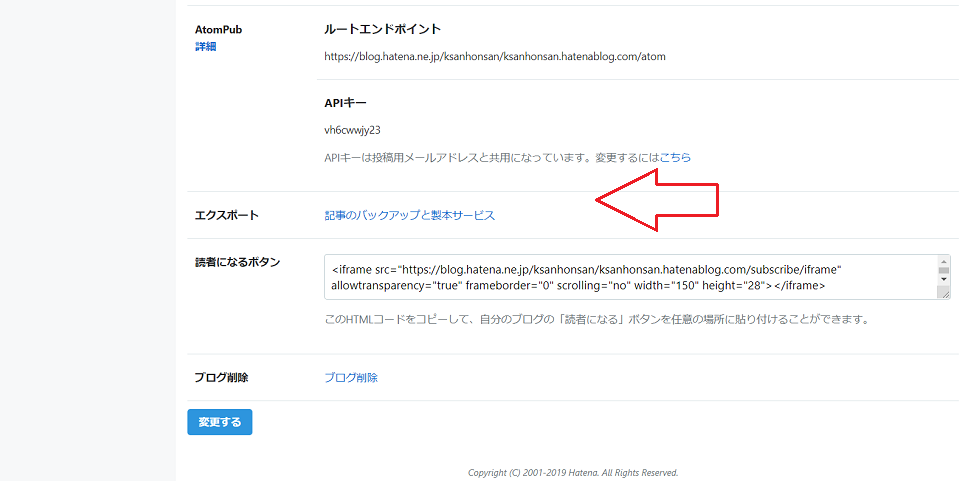970x481 pixels.
Task: Click the HTML code help description text
Action: pyautogui.click(x=597, y=320)
